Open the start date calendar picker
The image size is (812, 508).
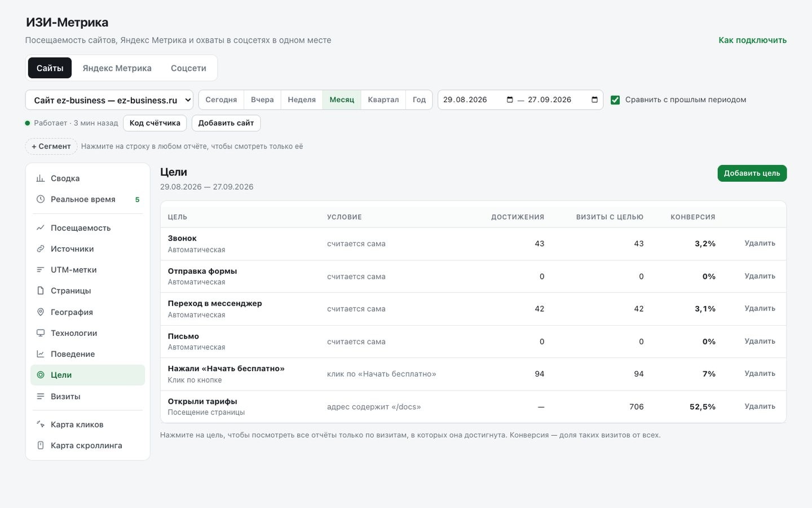(510, 100)
